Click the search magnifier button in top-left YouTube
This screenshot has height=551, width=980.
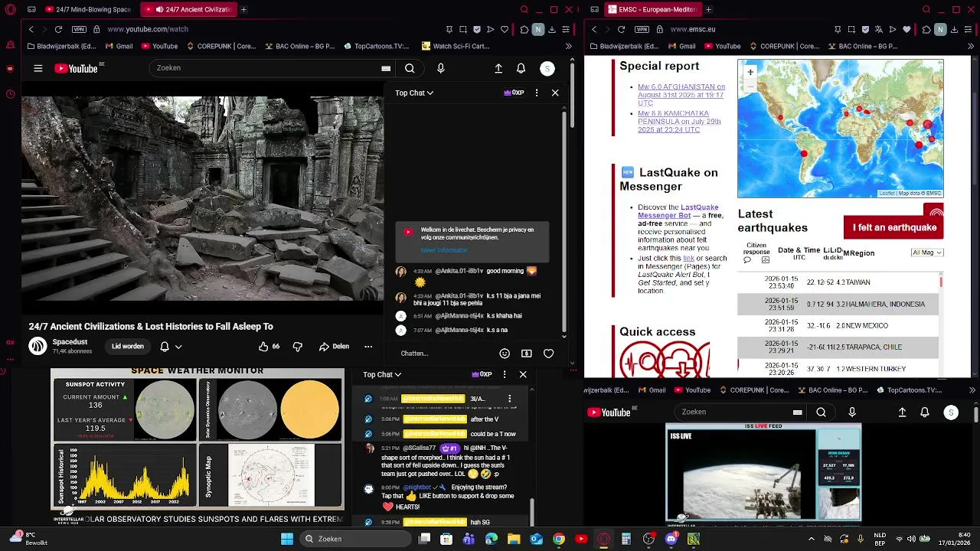(x=410, y=68)
